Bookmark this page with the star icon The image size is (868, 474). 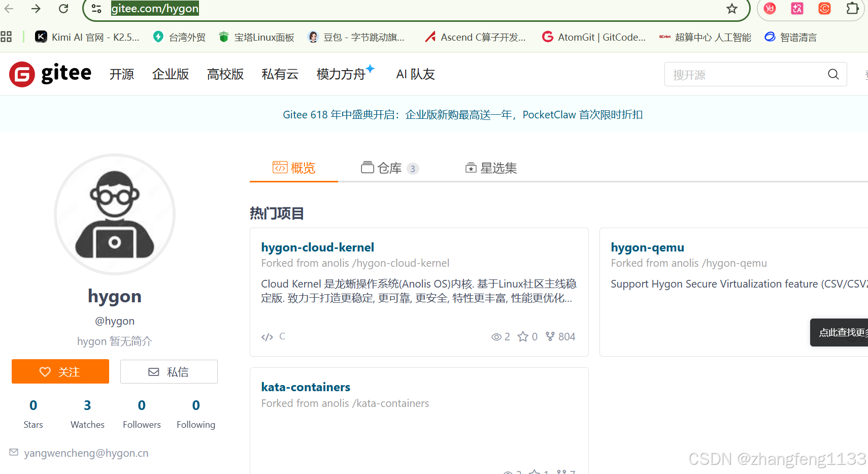(731, 9)
